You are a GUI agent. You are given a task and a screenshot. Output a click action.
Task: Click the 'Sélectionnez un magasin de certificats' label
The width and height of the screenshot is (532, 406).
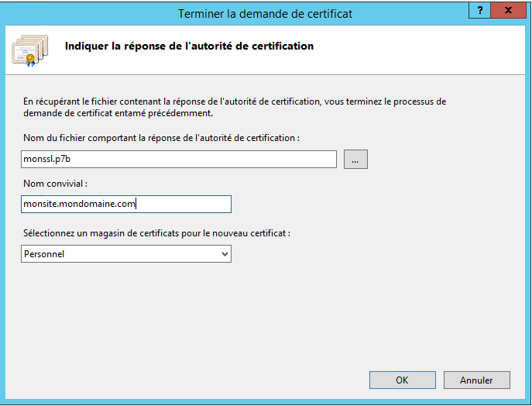[156, 233]
